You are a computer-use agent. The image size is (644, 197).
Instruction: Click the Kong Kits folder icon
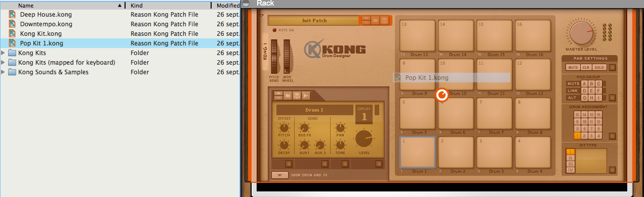click(12, 53)
